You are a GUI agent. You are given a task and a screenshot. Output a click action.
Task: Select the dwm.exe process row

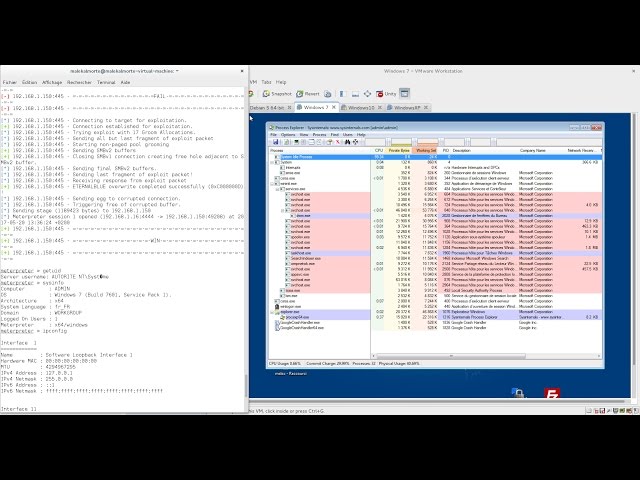[x=435, y=216]
